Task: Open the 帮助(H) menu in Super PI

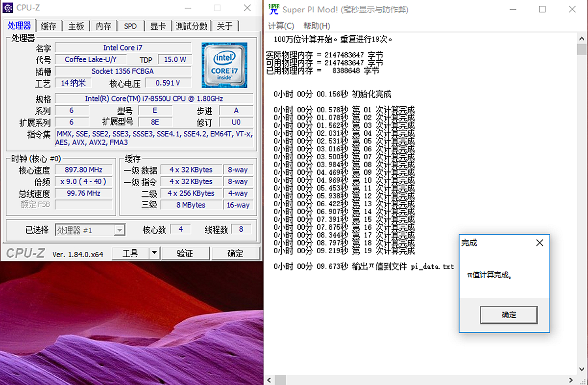Action: click(316, 26)
